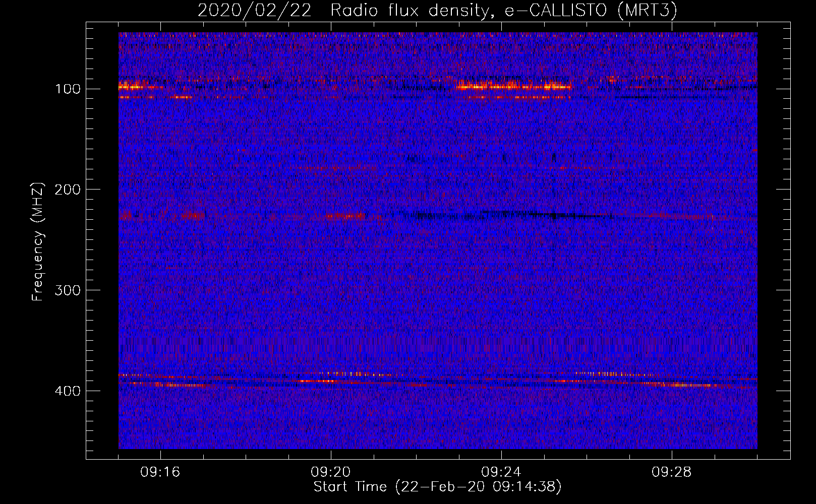
Task: Select the 300 frequency tick label
Action: click(x=68, y=291)
